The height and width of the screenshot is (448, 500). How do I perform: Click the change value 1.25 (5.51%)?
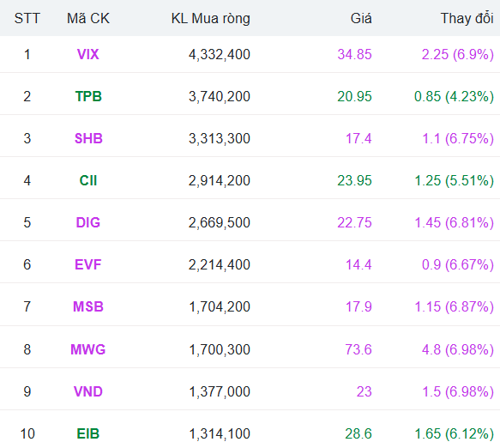[x=455, y=181]
